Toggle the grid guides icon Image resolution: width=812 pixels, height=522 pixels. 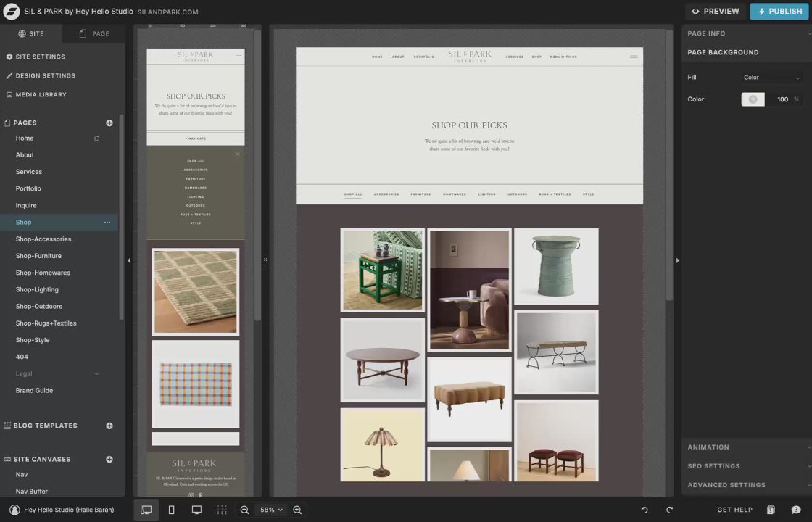pos(222,510)
